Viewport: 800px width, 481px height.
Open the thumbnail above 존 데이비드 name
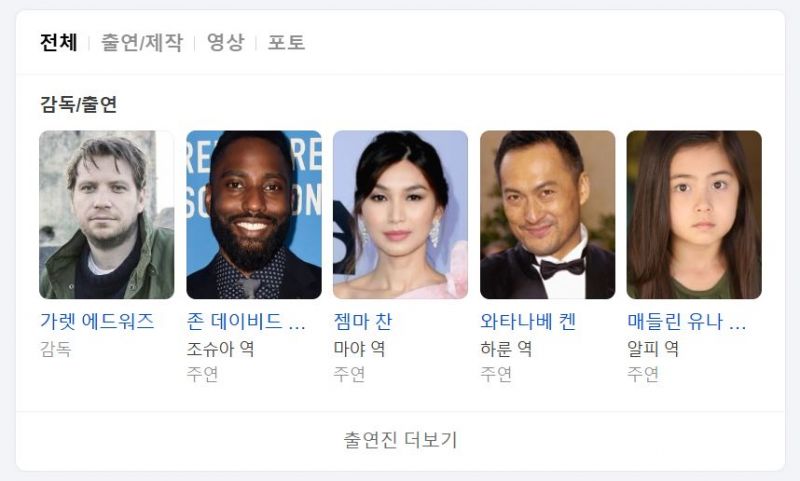(x=254, y=215)
